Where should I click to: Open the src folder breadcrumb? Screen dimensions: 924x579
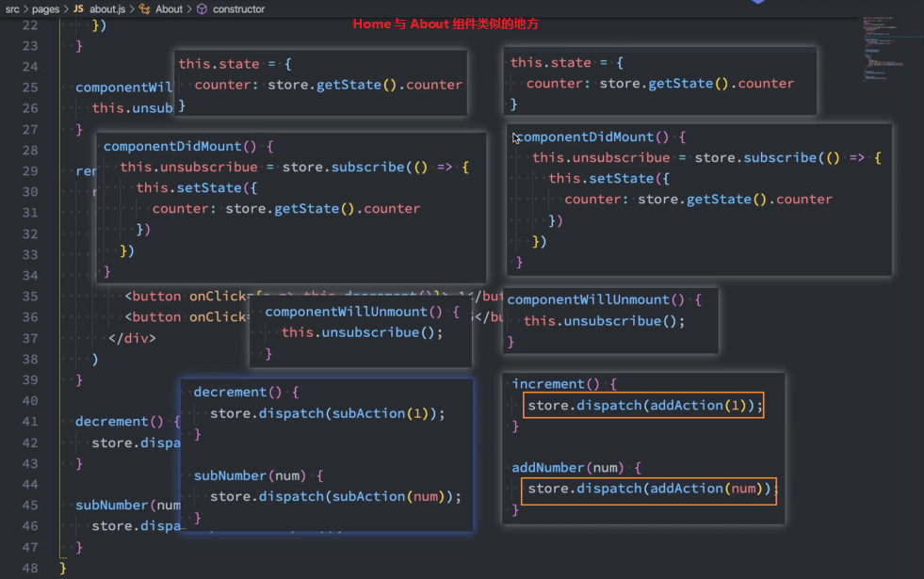click(12, 8)
